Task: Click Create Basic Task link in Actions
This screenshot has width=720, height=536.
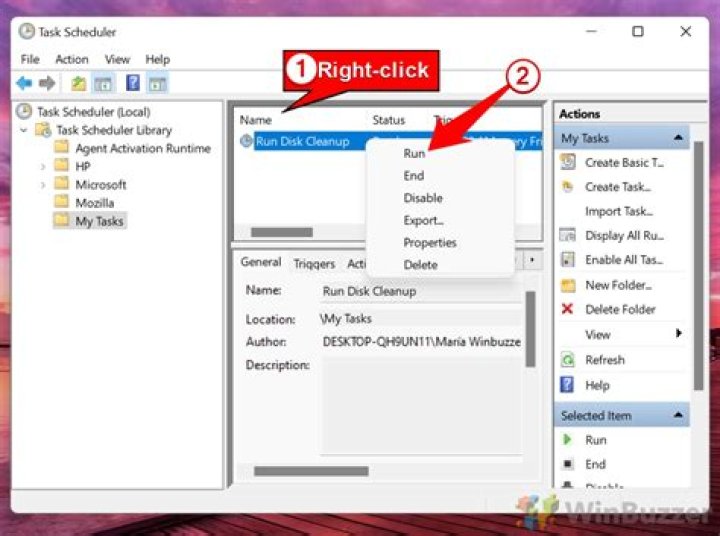Action: click(624, 163)
